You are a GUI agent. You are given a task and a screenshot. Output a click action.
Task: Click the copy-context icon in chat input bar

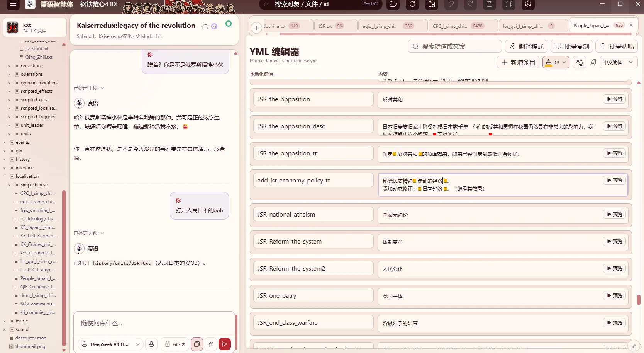[197, 344]
